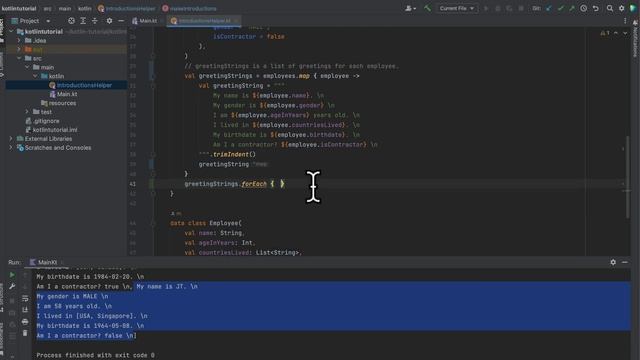
Task: Expand the orange out folder
Action: click(19, 49)
